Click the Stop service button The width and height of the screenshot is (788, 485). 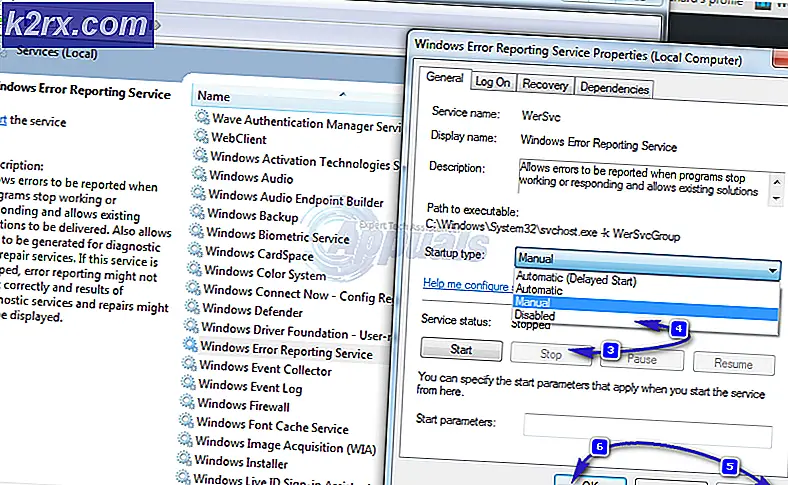point(551,354)
